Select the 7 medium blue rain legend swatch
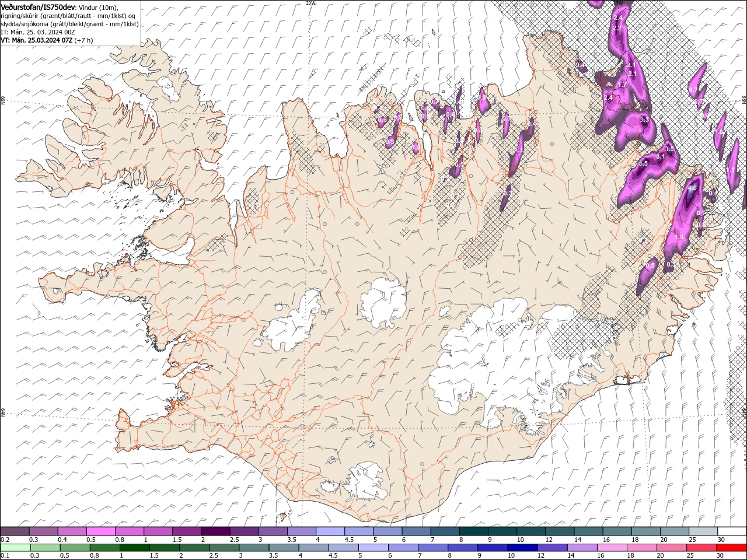Image resolution: width=747 pixels, height=560 pixels. [433, 548]
